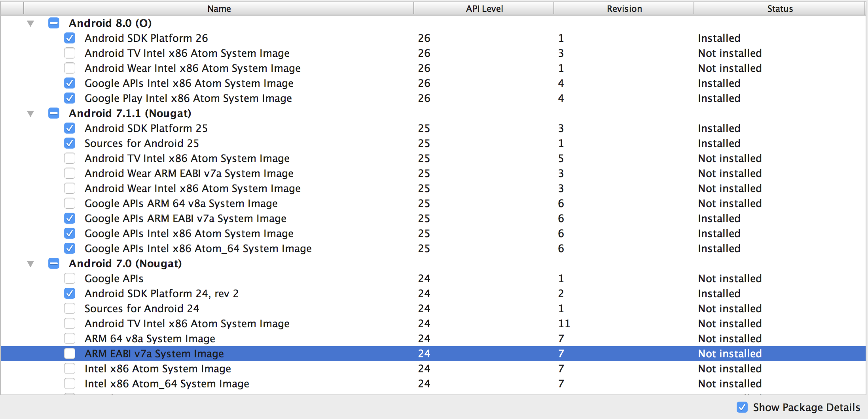Check Android Wear ARM EABI v7a System Image
The height and width of the screenshot is (419, 868).
[70, 173]
